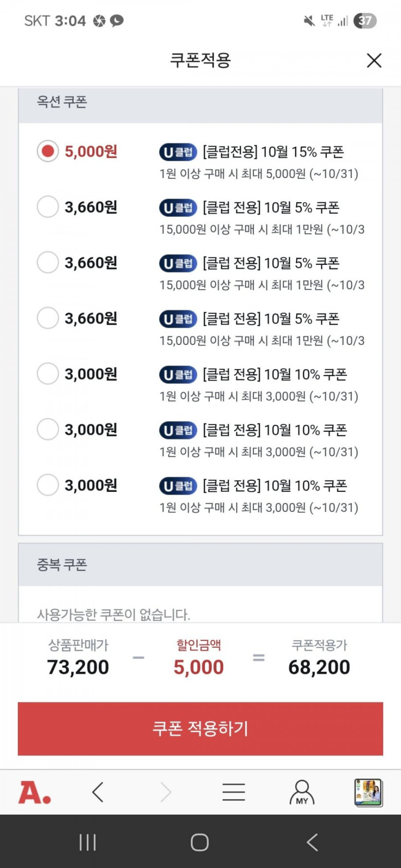Image resolution: width=401 pixels, height=868 pixels.
Task: Tap the 옥션 쿠폰 section header
Action: 62,102
